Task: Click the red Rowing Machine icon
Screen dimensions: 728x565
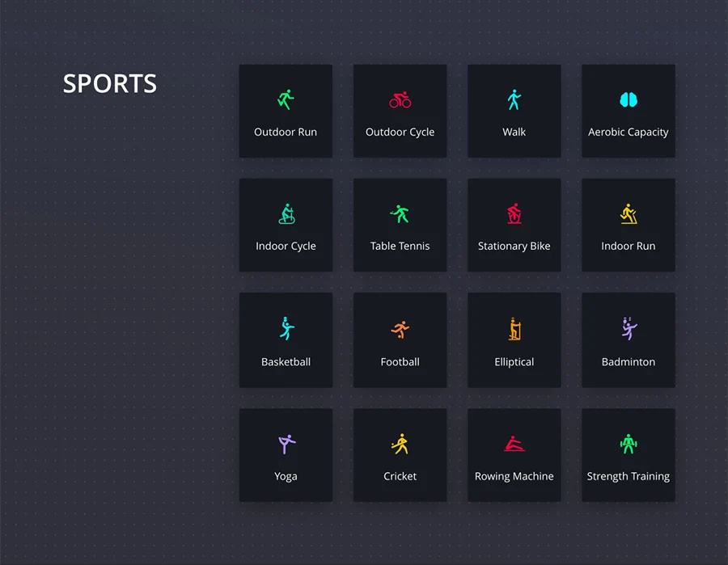Action: pyautogui.click(x=514, y=444)
